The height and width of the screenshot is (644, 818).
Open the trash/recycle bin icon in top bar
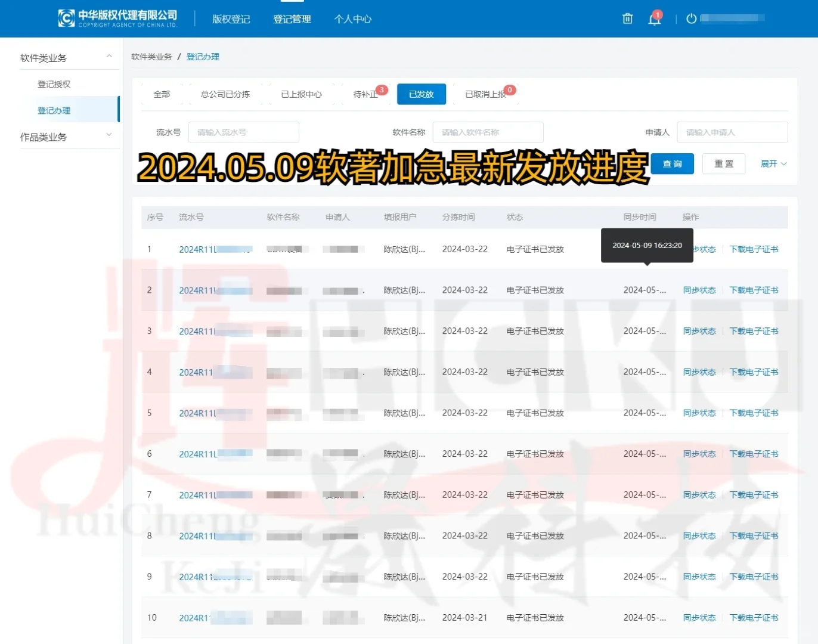627,18
